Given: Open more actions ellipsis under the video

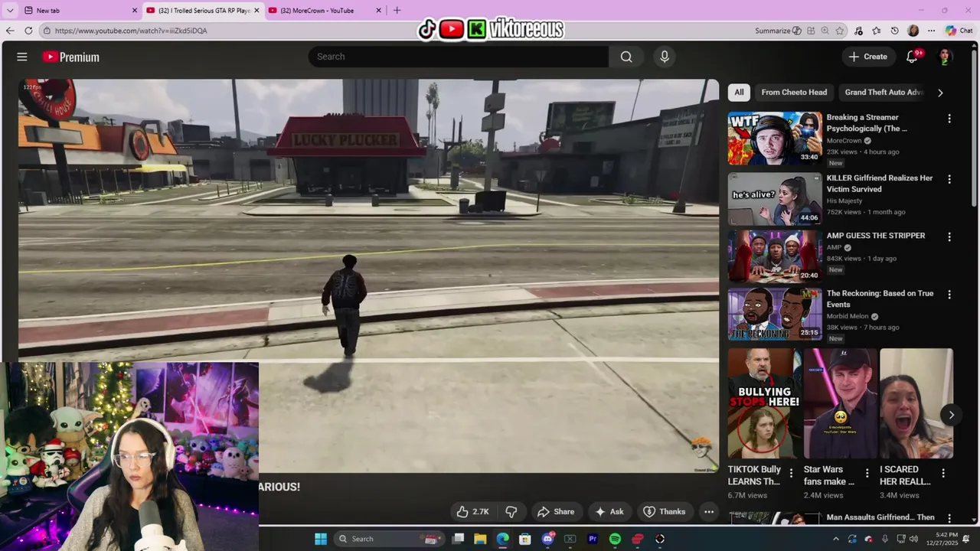Looking at the screenshot, I should (709, 512).
